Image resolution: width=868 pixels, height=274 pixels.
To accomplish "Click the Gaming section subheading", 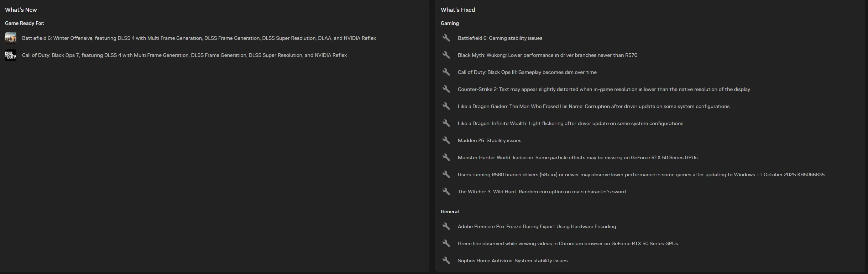I will [449, 23].
